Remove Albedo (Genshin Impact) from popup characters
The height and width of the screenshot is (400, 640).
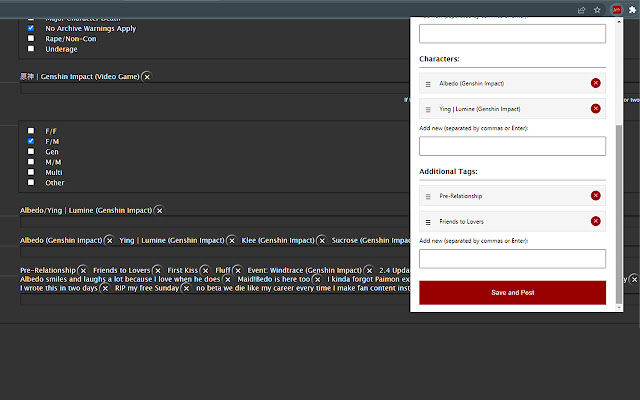[x=596, y=83]
